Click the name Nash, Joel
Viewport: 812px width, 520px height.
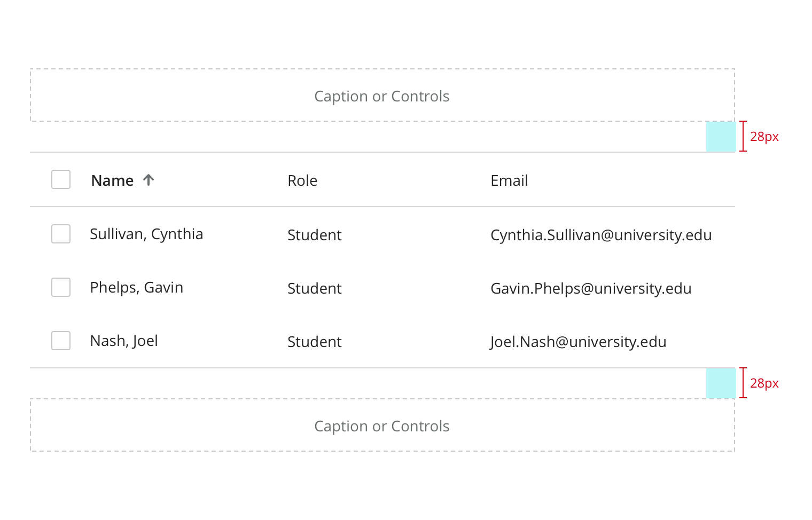pos(124,341)
